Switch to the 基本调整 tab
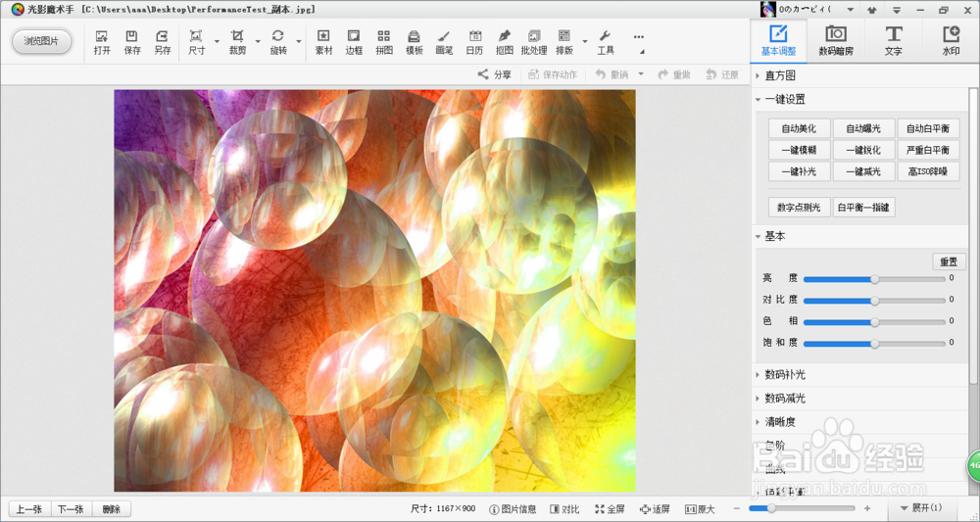 click(778, 41)
